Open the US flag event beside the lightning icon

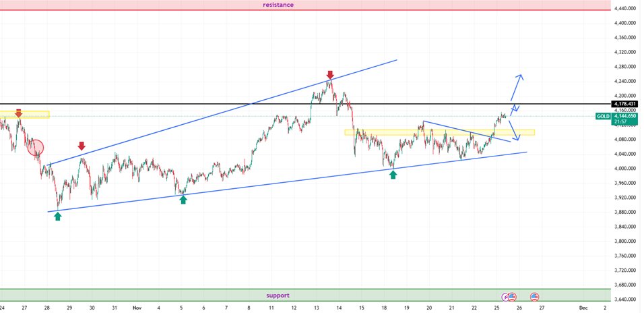point(512,297)
